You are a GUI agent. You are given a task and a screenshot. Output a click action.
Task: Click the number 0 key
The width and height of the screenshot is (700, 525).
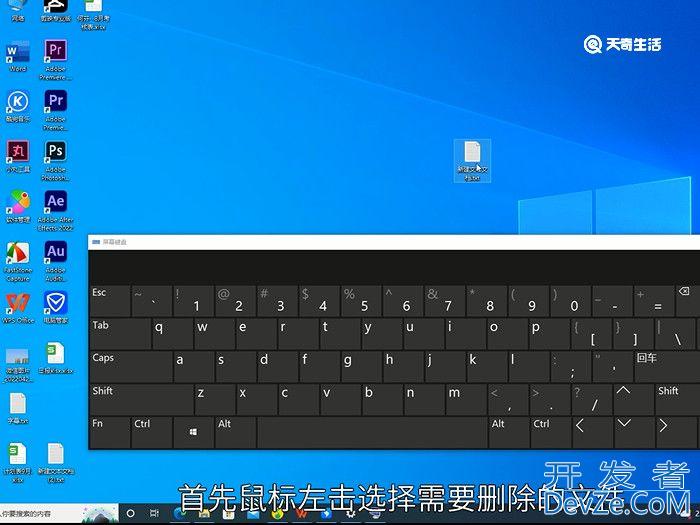point(571,300)
